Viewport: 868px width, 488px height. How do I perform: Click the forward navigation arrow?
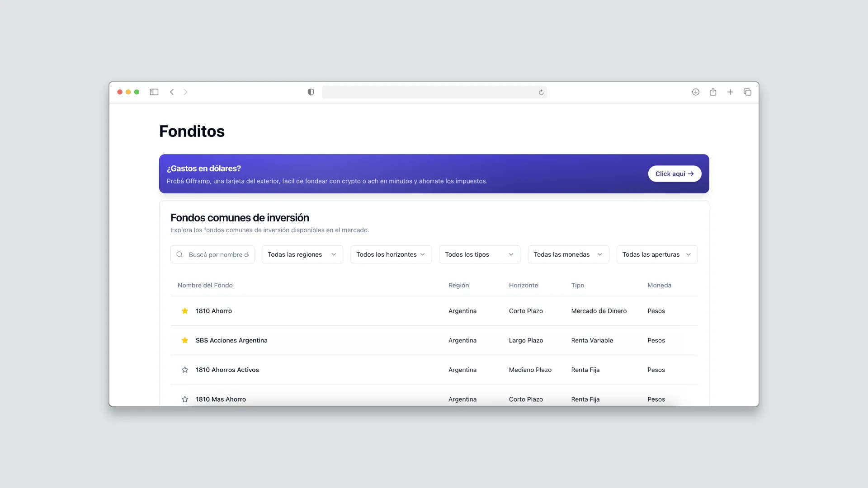[x=186, y=92]
